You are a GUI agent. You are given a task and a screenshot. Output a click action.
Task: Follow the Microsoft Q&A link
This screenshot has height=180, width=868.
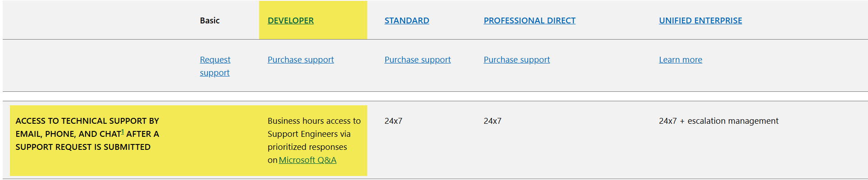307,160
